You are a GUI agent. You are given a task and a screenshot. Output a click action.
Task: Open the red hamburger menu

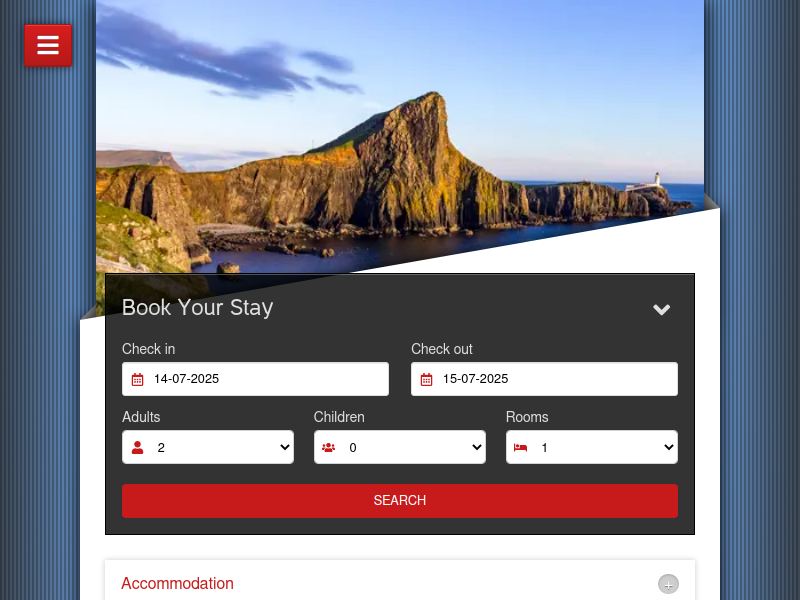click(48, 45)
